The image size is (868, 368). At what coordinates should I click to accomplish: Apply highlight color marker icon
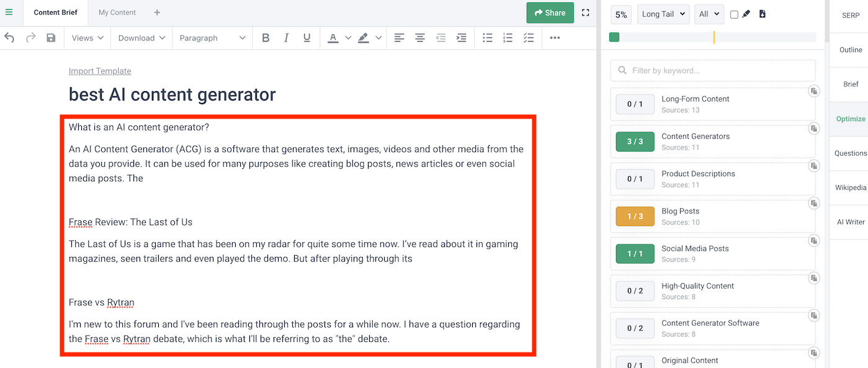click(364, 38)
